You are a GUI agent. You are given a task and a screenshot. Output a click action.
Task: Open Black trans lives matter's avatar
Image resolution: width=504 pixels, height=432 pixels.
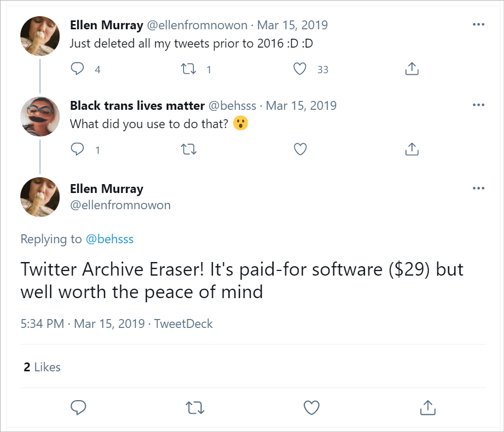point(40,116)
